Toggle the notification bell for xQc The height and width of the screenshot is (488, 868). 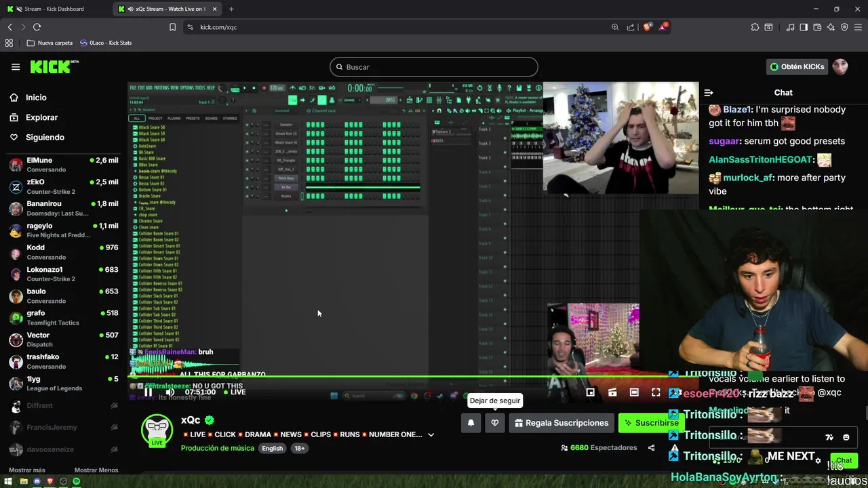pos(471,423)
